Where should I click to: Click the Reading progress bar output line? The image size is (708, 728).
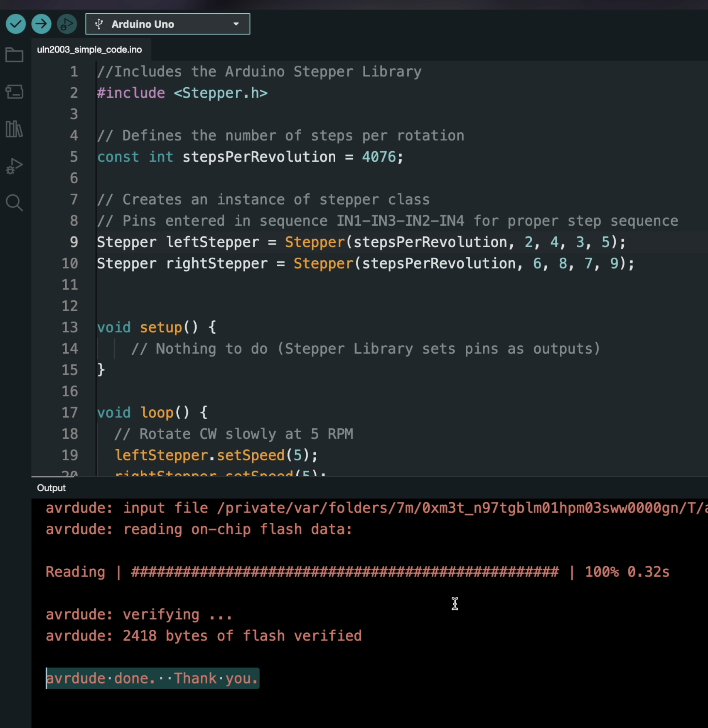coord(357,572)
